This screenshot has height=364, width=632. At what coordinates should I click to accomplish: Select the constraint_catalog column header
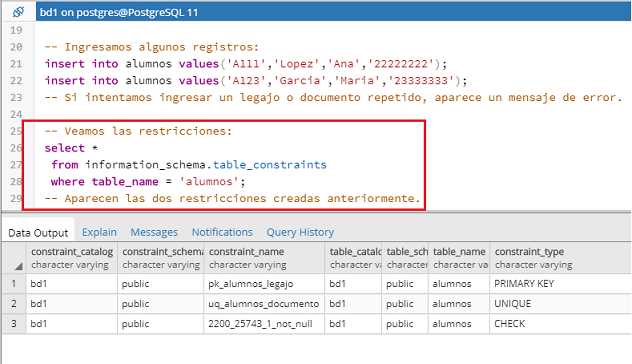pyautogui.click(x=72, y=258)
